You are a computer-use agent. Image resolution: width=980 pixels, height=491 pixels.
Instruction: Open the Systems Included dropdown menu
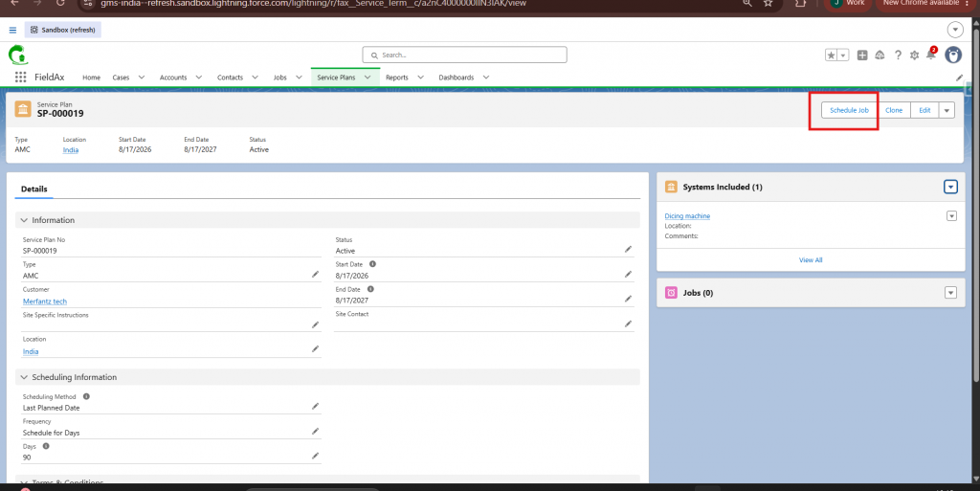coord(950,187)
